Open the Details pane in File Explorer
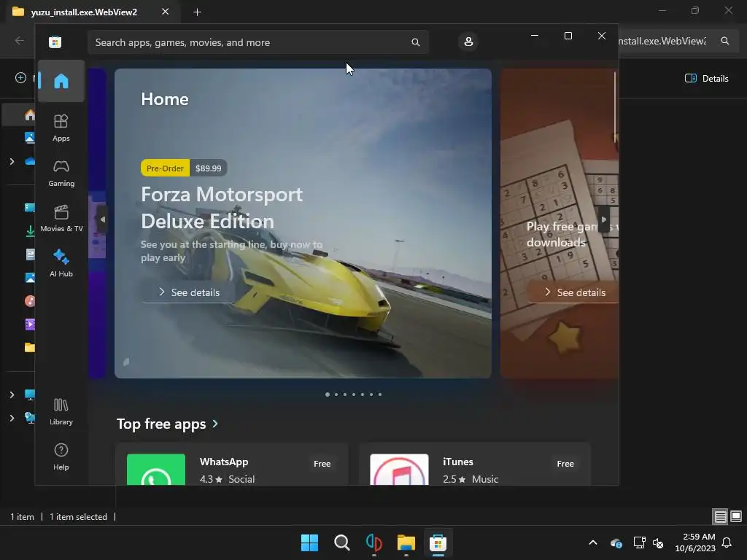747x560 pixels. pyautogui.click(x=706, y=79)
